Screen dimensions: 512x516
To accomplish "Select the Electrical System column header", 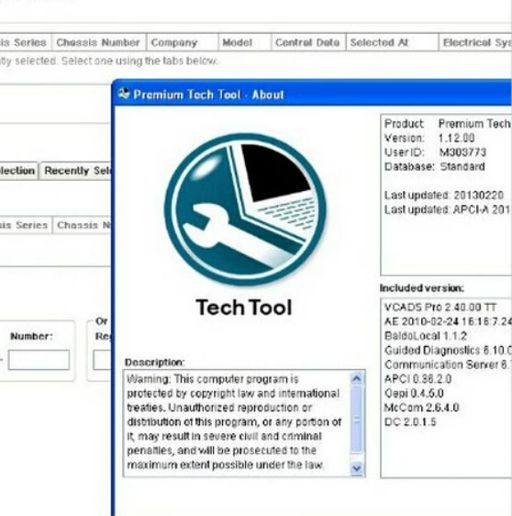I will pyautogui.click(x=476, y=43).
